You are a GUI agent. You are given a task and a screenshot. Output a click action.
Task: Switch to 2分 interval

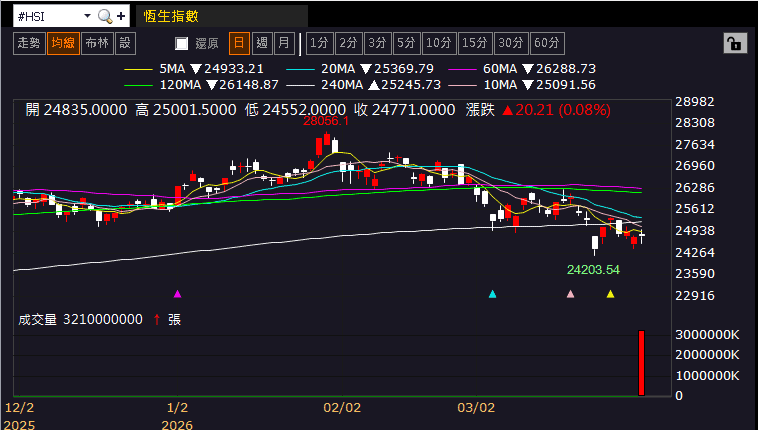coord(349,43)
